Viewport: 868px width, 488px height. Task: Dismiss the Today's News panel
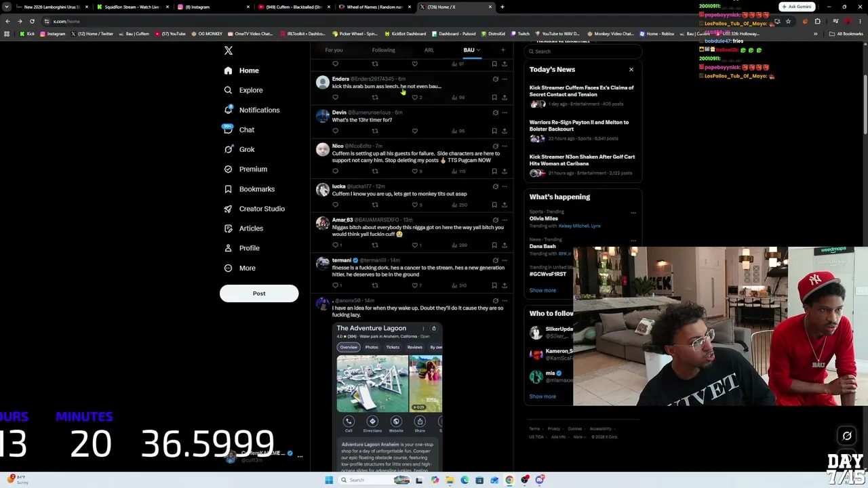(631, 69)
